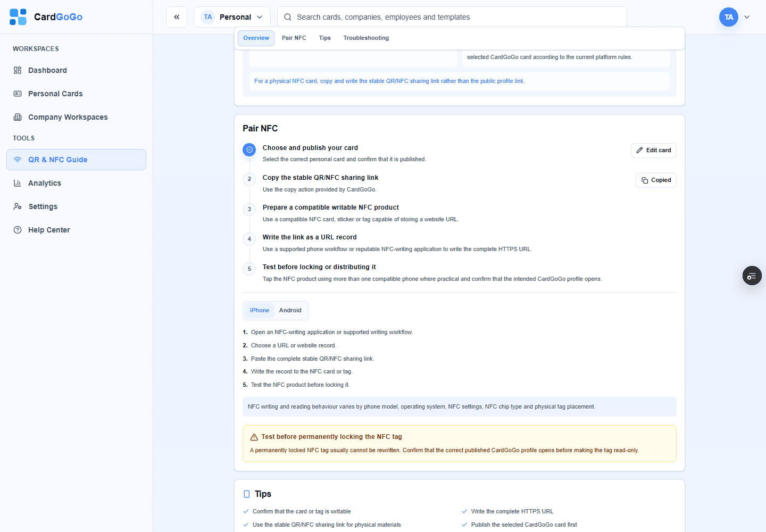Click 'Use the stable QR/NFC sharing link' tip
The height and width of the screenshot is (532, 766).
[327, 525]
